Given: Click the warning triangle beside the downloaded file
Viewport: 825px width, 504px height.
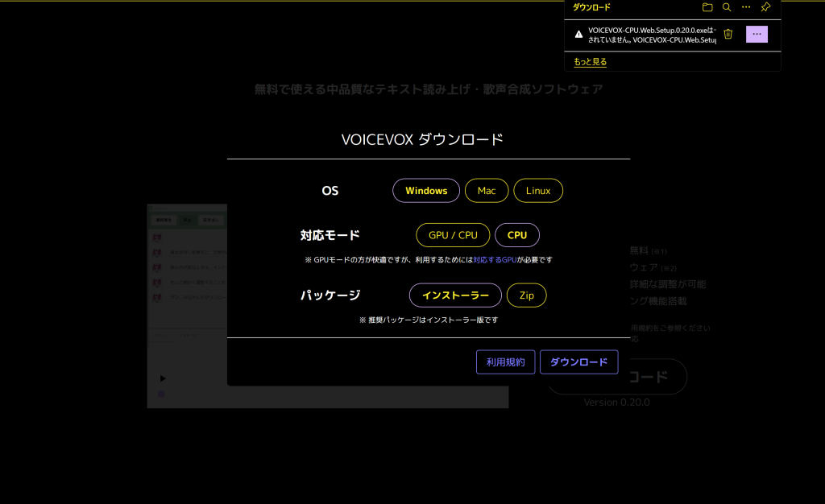Looking at the screenshot, I should point(578,34).
